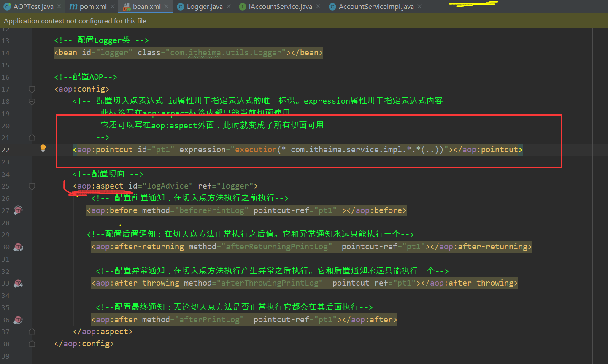
Task: Click method value "afterThrowingPrintLog"
Action: click(x=270, y=283)
